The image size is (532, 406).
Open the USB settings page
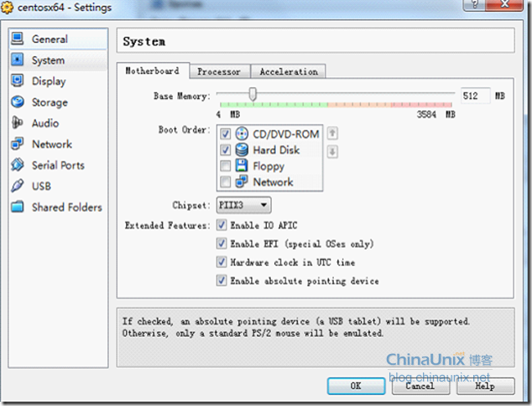58,186
